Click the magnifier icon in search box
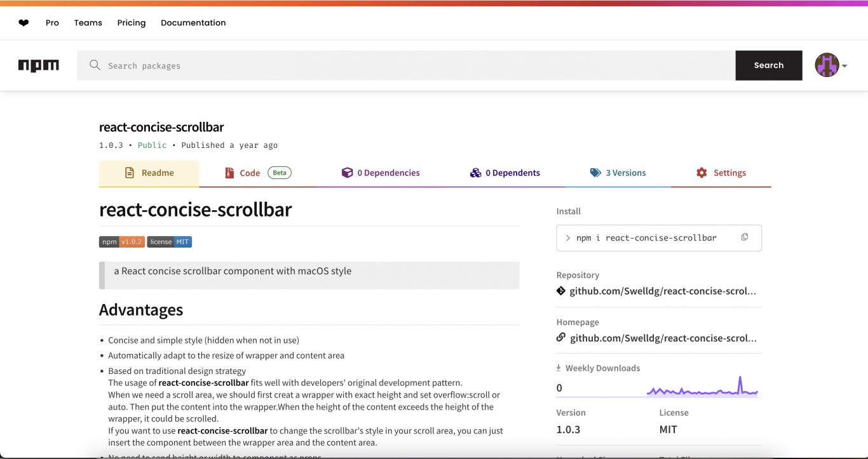The height and width of the screenshot is (459, 868). coord(95,65)
